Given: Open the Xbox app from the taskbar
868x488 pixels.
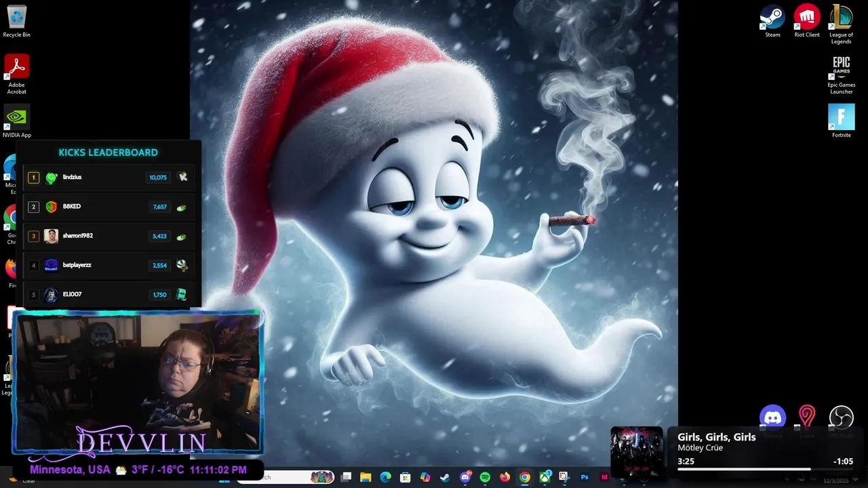Looking at the screenshot, I should pos(545,477).
